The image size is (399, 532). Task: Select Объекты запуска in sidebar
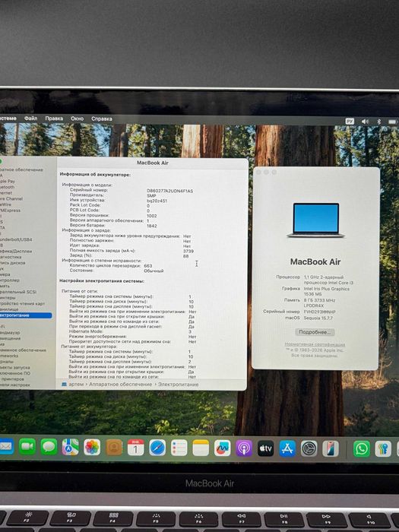(x=15, y=367)
